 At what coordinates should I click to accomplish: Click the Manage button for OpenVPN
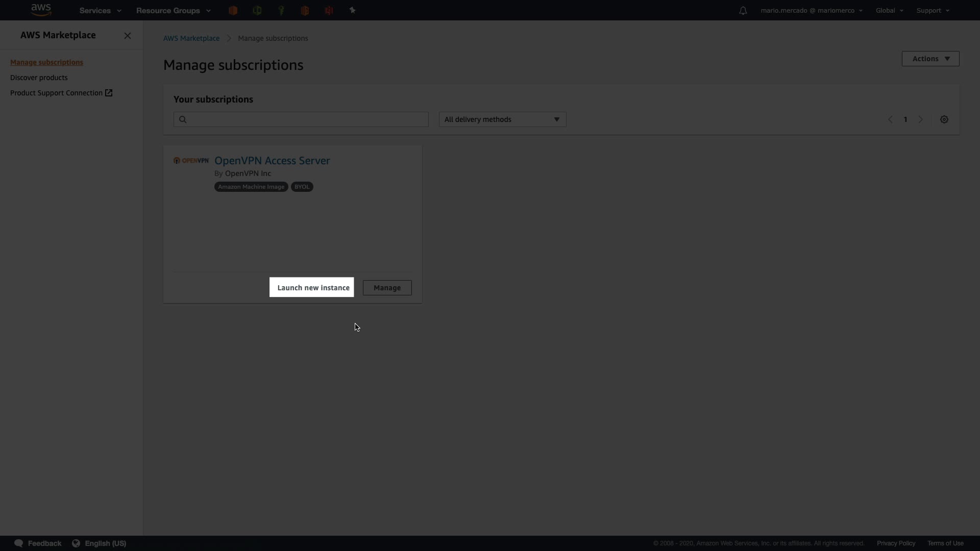pyautogui.click(x=387, y=288)
